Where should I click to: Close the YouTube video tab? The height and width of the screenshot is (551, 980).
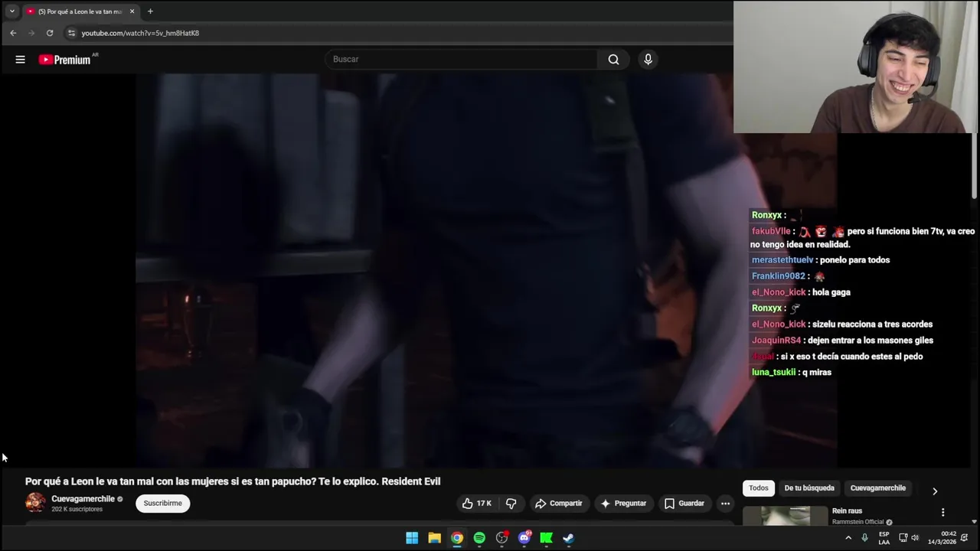132,11
